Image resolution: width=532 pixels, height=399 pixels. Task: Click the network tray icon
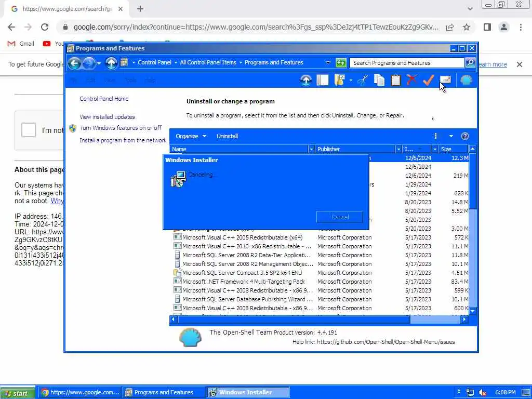click(x=470, y=393)
